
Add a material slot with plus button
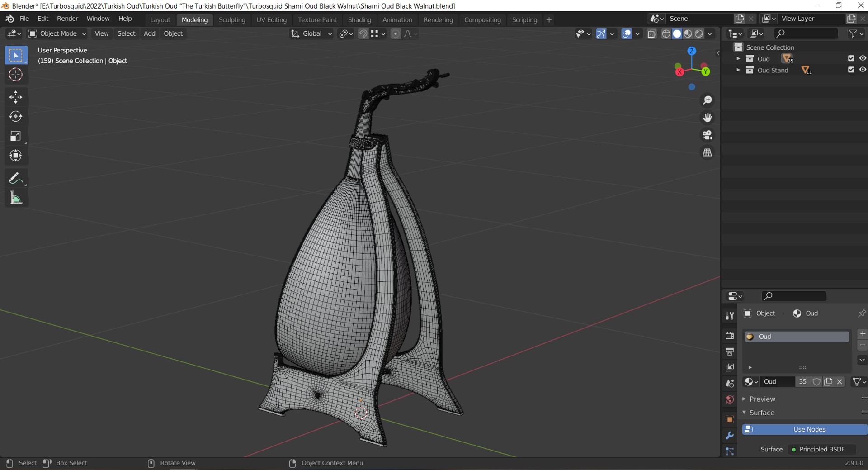point(863,334)
